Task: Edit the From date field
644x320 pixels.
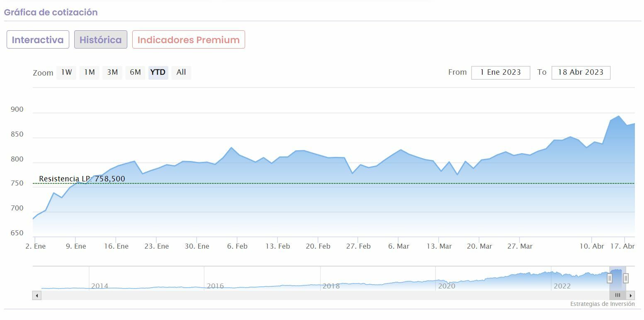Action: (501, 72)
